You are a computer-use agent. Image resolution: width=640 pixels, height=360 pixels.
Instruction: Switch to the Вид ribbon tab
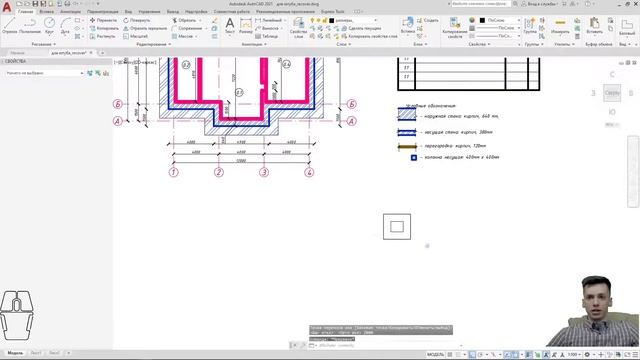(128, 11)
